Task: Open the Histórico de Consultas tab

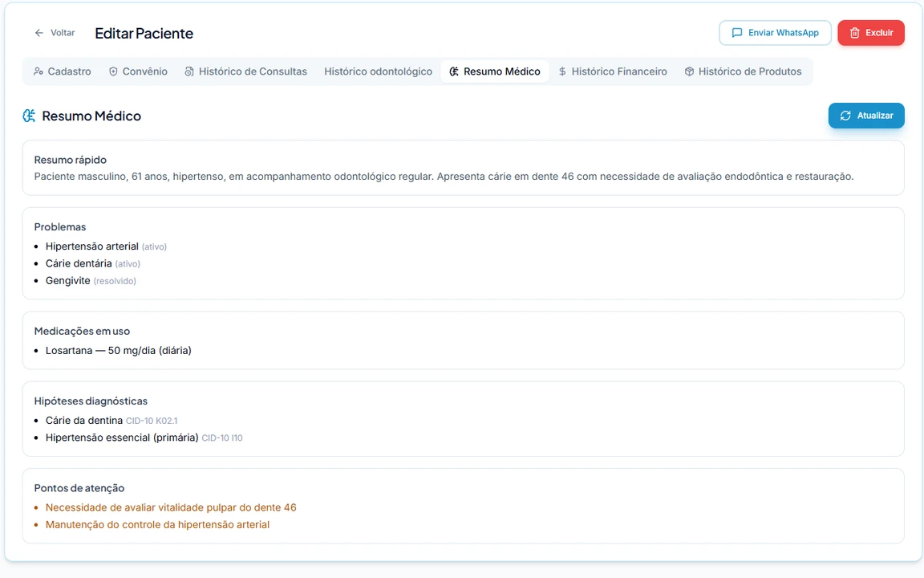Action: [x=245, y=71]
